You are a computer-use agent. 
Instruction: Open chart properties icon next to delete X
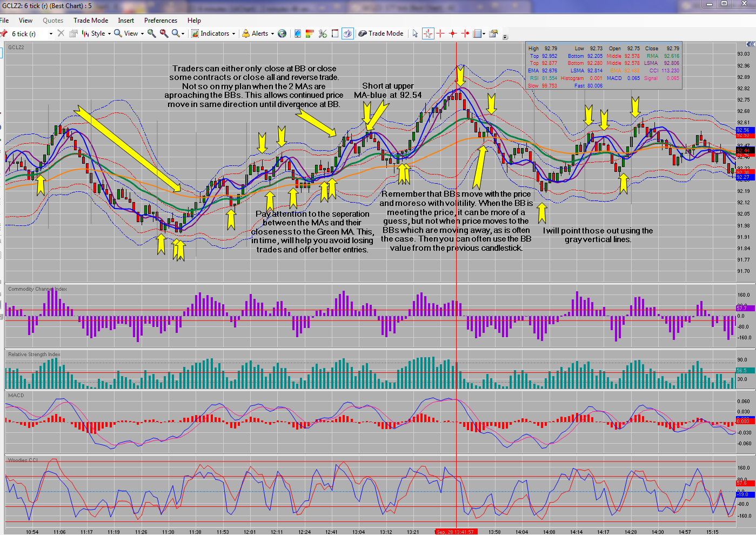pyautogui.click(x=73, y=34)
